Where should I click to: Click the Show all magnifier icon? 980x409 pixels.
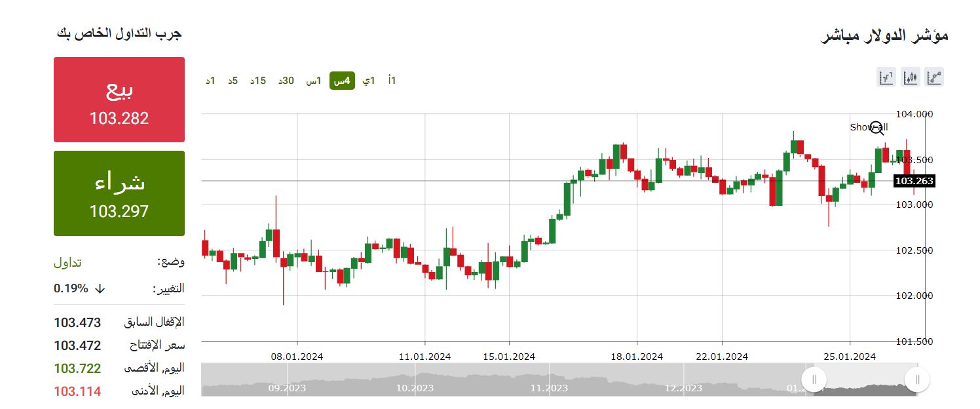[x=876, y=128]
